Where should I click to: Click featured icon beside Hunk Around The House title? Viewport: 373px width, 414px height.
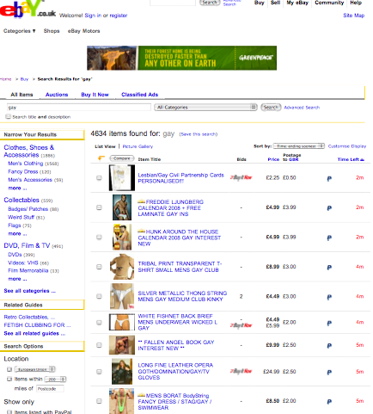(x=141, y=231)
